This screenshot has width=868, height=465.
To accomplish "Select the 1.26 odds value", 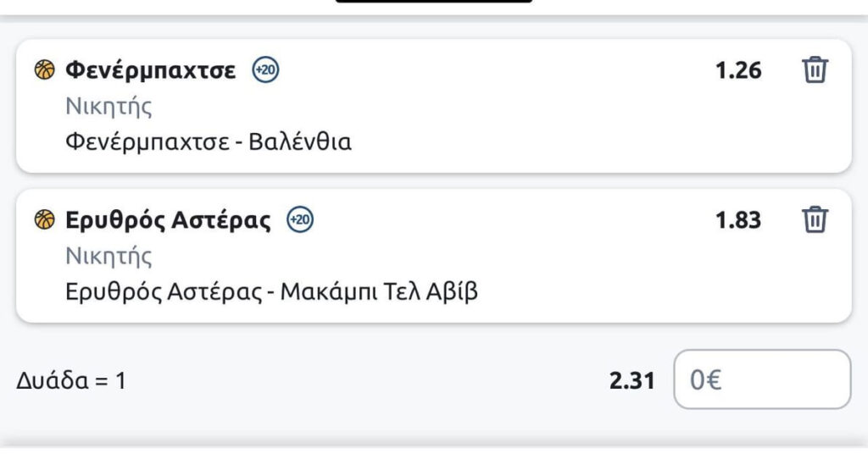I will 738,70.
